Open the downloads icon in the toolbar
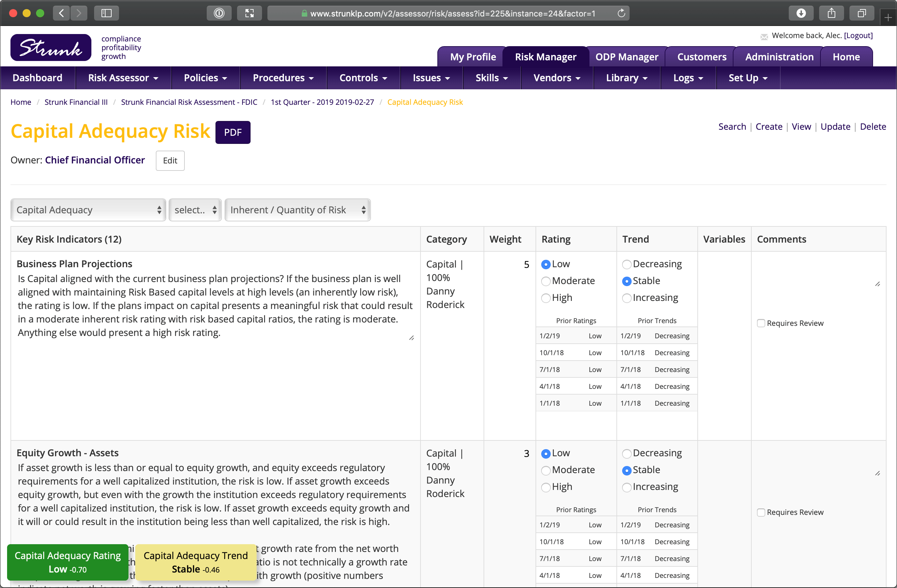 coord(801,13)
